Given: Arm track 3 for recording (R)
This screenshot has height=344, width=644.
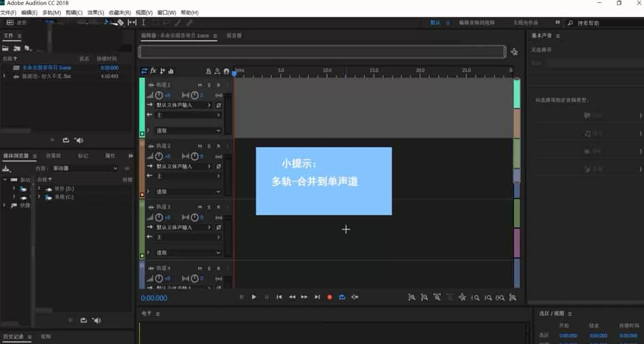Looking at the screenshot, I should (219, 207).
